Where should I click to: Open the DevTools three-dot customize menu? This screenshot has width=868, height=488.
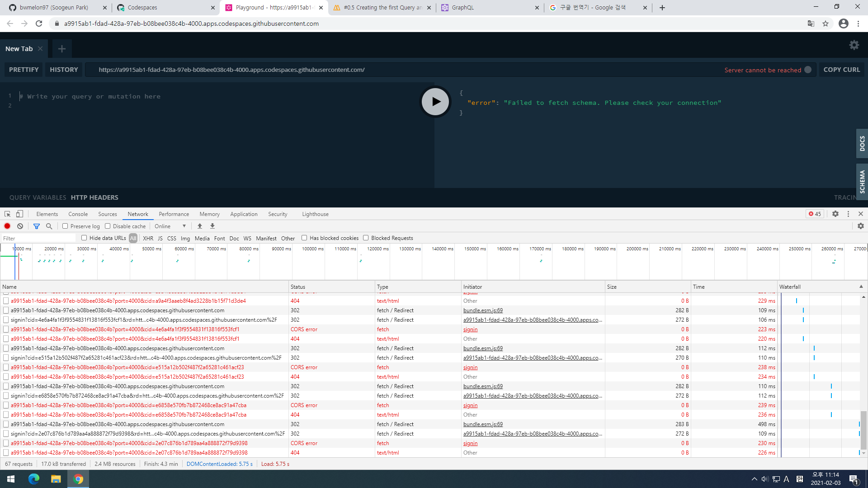(x=848, y=214)
